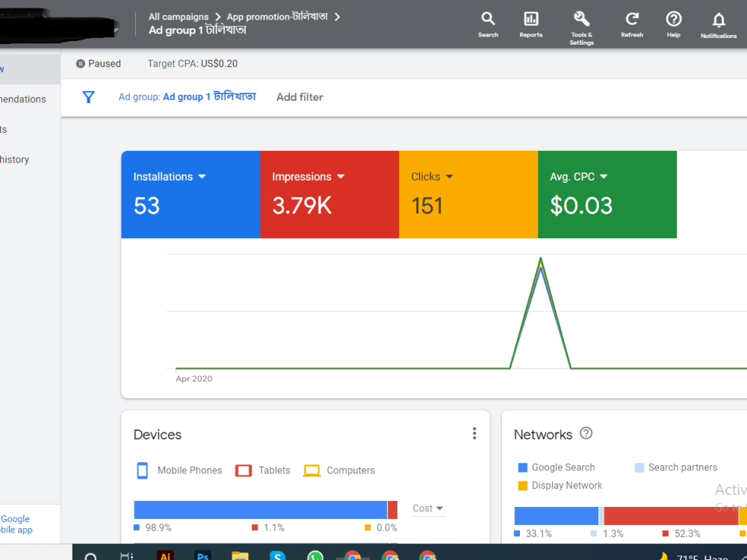Click the Google Search legend swatch

coord(523,467)
